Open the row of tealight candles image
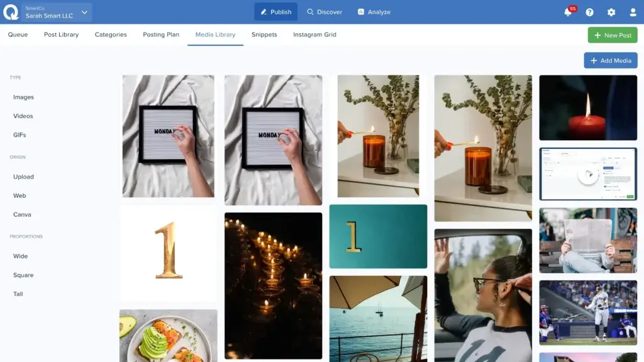Image resolution: width=644 pixels, height=362 pixels. [273, 286]
